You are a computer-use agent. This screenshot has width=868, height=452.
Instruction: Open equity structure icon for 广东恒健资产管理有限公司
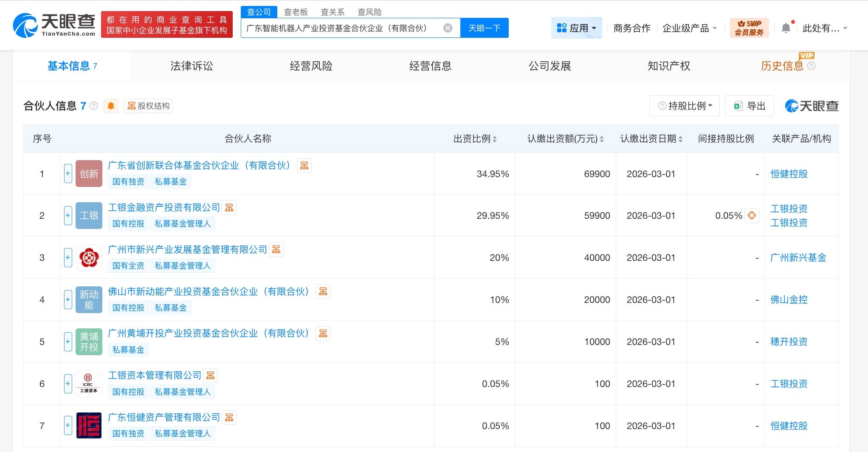[x=229, y=418]
